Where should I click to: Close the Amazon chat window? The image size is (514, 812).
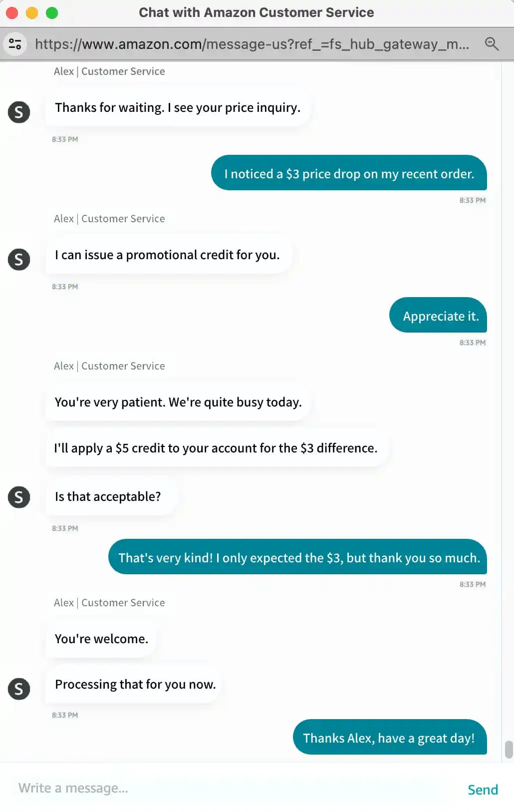[12, 13]
